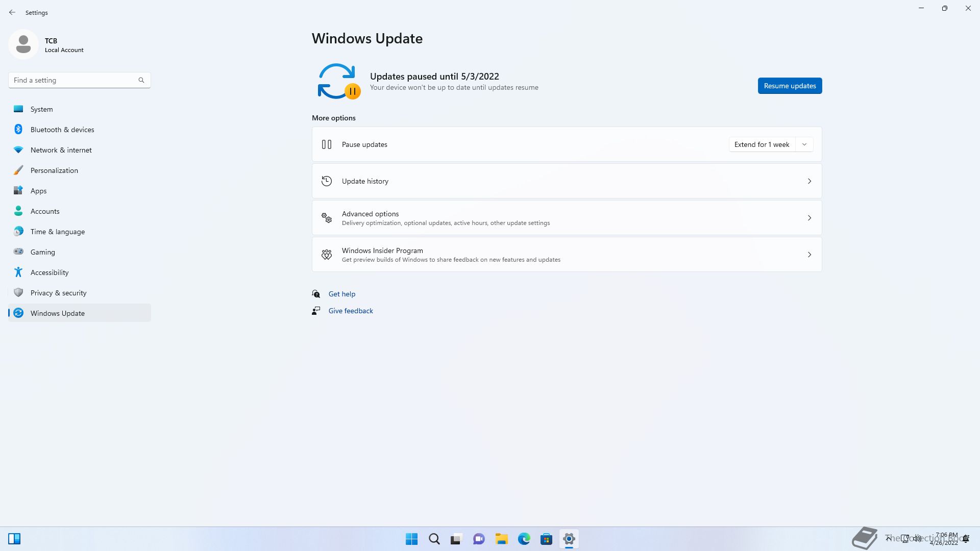
Task: Expand the Extend for 1 week dropdown arrow
Action: click(x=804, y=144)
